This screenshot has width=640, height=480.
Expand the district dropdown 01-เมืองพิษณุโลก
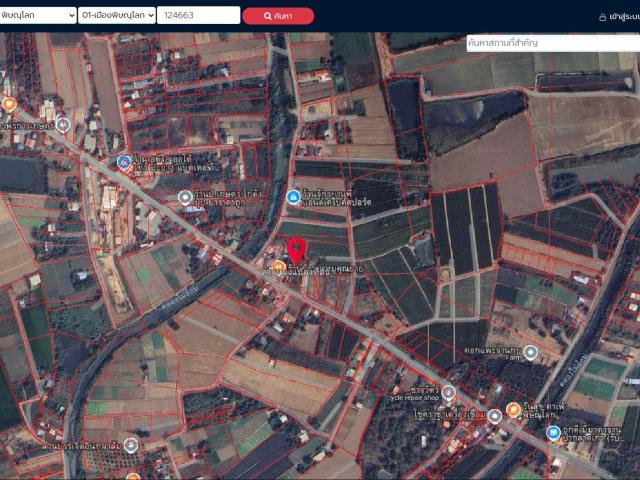coord(118,15)
